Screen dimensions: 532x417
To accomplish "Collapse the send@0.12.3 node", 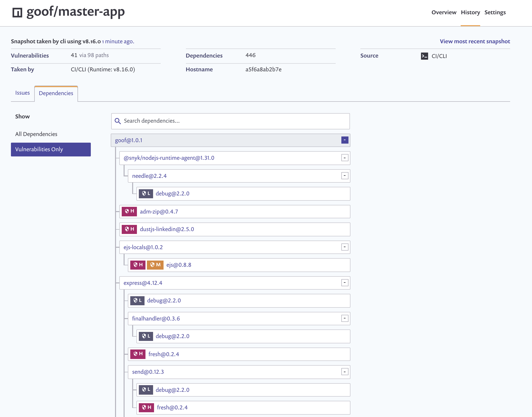I will (x=344, y=372).
